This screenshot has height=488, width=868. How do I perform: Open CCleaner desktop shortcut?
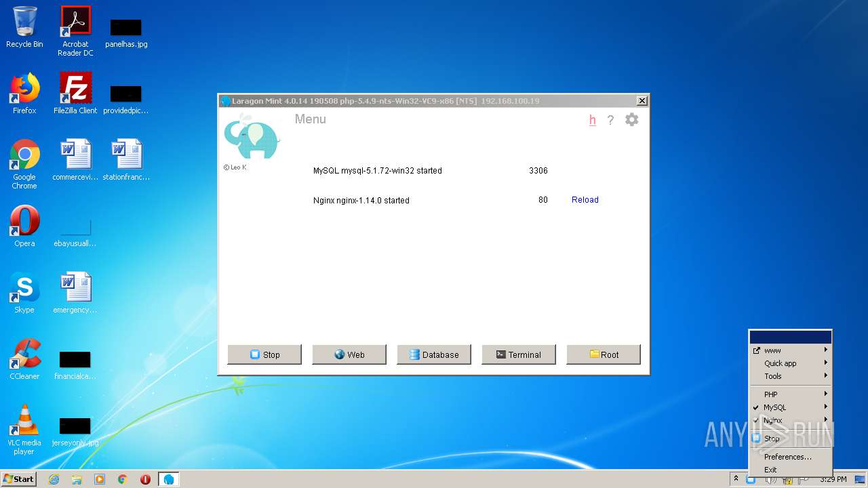(24, 359)
